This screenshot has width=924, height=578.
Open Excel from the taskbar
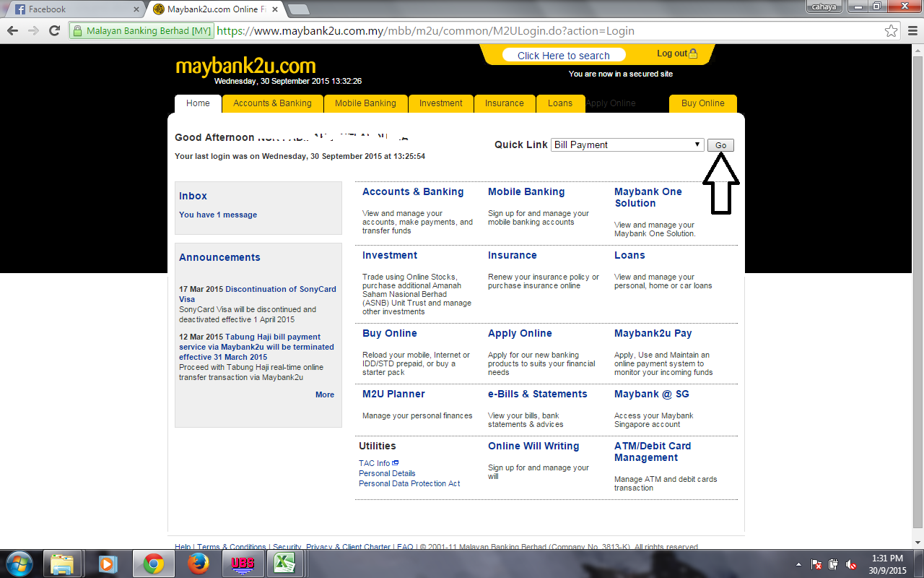click(284, 564)
